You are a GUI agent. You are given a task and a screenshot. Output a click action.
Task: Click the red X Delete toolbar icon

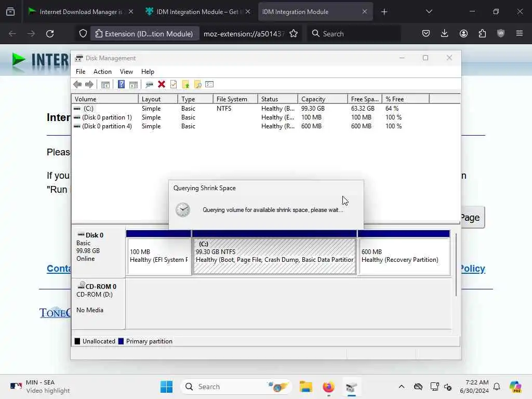click(x=162, y=84)
